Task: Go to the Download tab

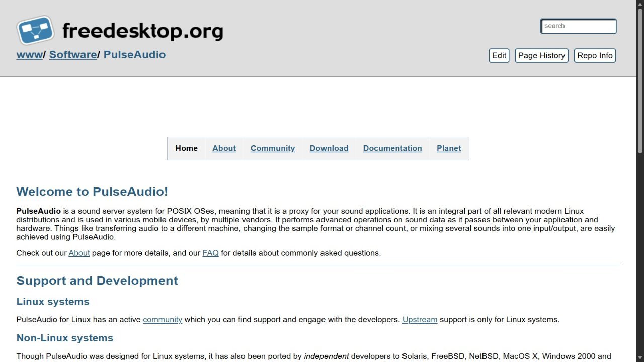Action: [x=329, y=148]
